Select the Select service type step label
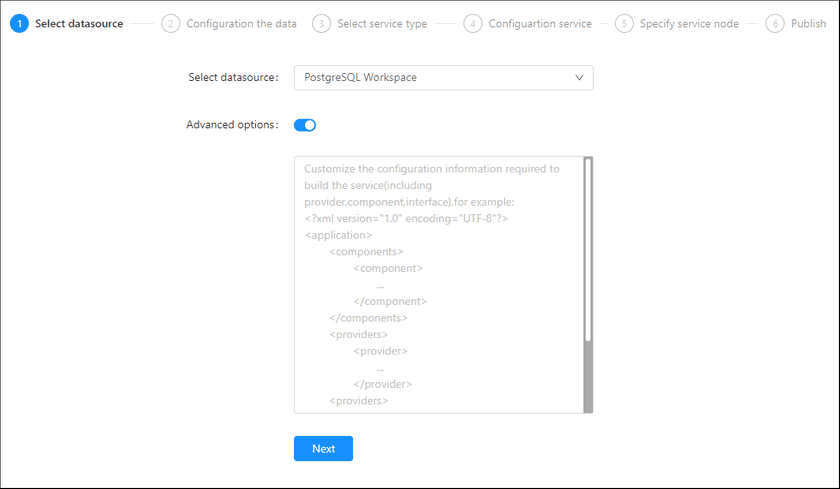The height and width of the screenshot is (489, 840). [382, 24]
